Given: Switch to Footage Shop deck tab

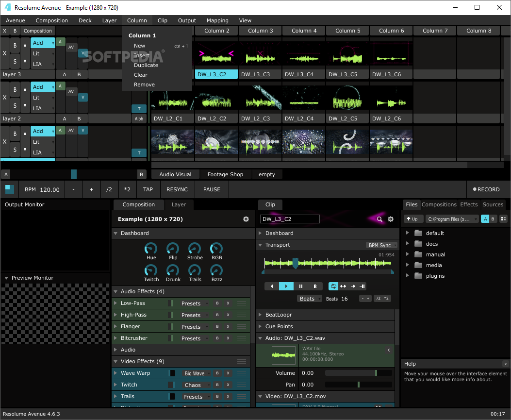Looking at the screenshot, I should click(225, 174).
